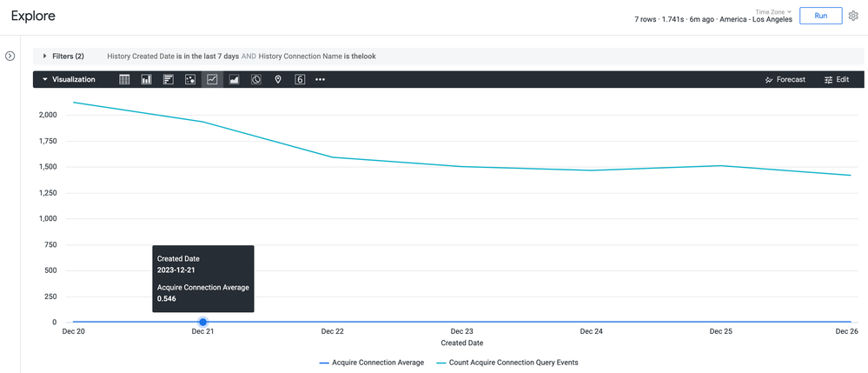Open the Forecast option
This screenshot has width=868, height=373.
tap(785, 79)
